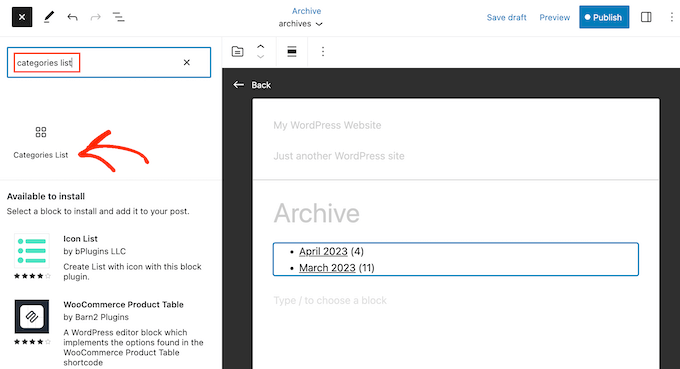Click the Back arrow in editor

238,85
